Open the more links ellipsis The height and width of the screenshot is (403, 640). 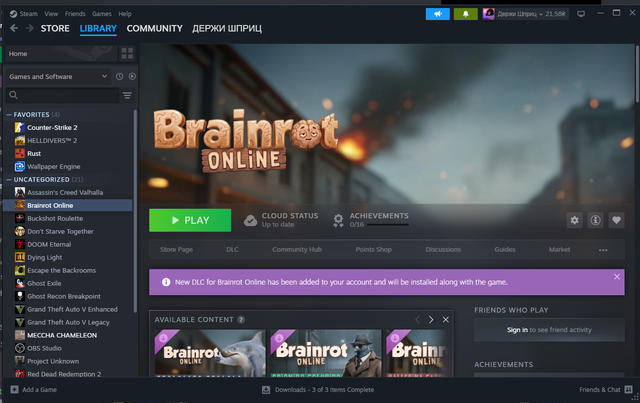(603, 250)
